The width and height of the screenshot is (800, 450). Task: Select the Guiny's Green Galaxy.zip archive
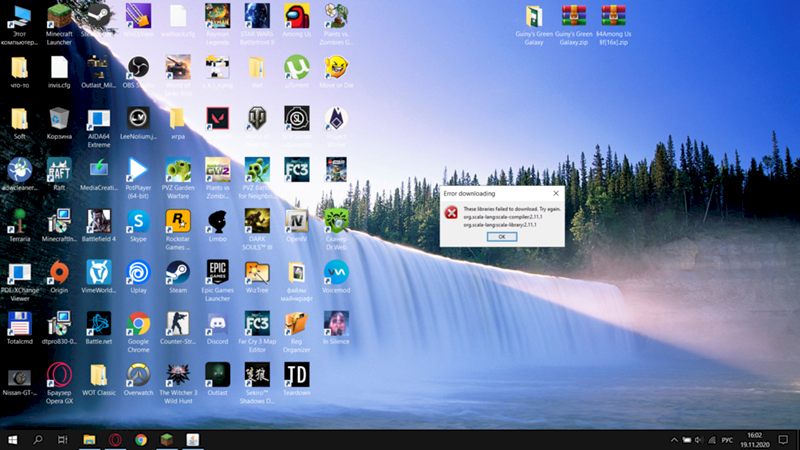coord(574,18)
